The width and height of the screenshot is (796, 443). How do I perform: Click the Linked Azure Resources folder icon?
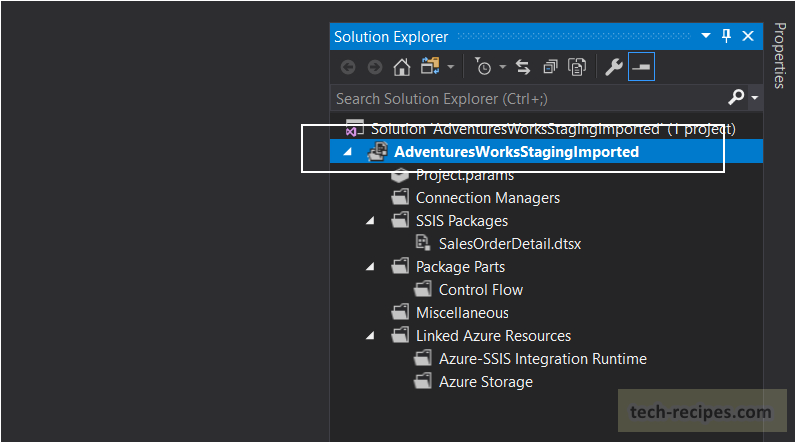coord(400,335)
